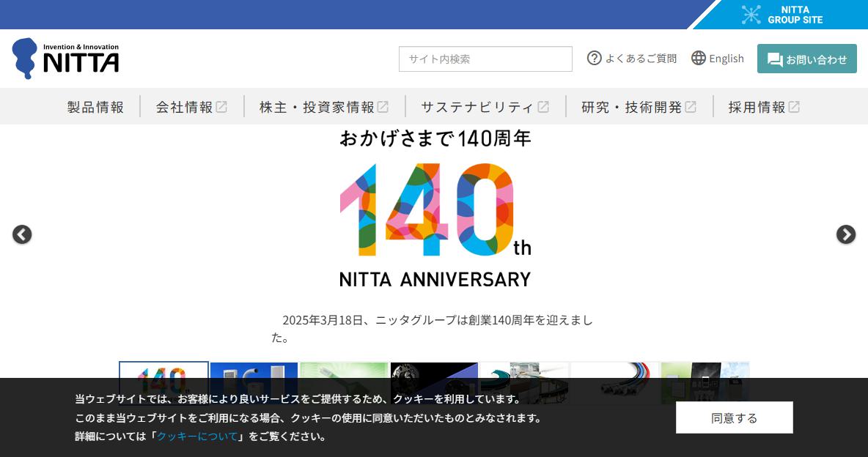Advance to the next carousel slide
Viewport: 868px width, 457px height.
tap(846, 234)
